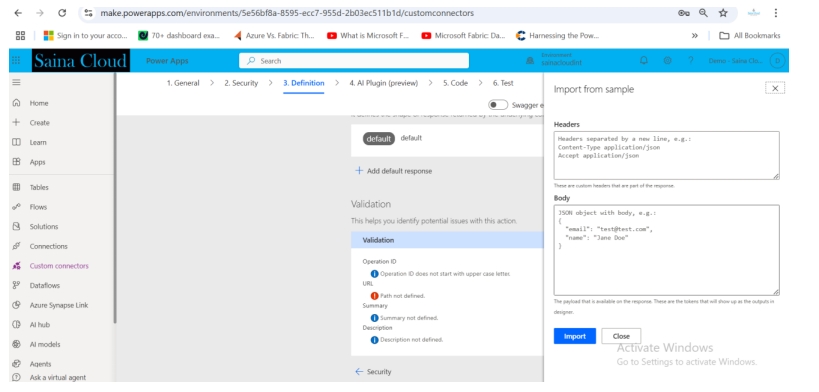The image size is (819, 392).
Task: Open '70+ dashboard exa...' bookmark
Action: pos(179,36)
